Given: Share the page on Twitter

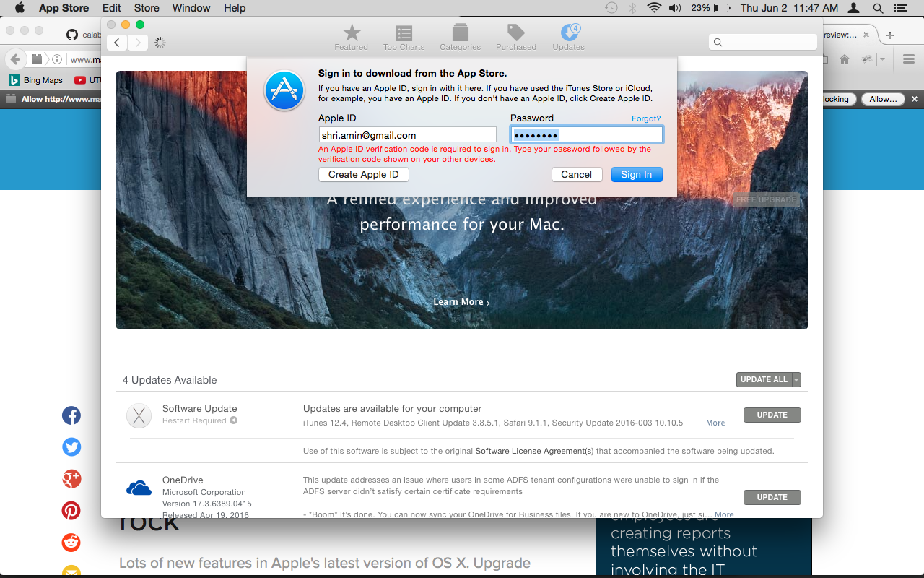Looking at the screenshot, I should [x=71, y=447].
